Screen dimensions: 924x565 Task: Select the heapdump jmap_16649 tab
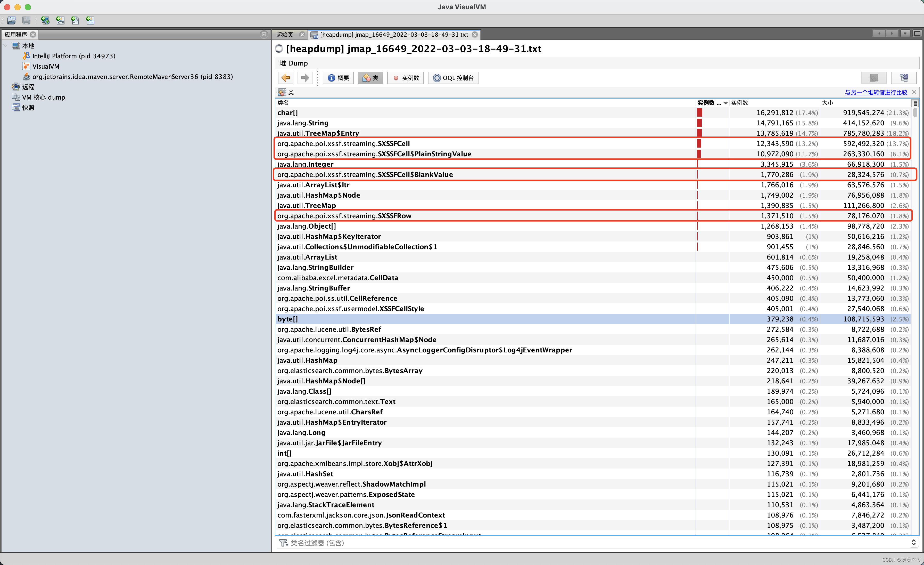coord(394,35)
